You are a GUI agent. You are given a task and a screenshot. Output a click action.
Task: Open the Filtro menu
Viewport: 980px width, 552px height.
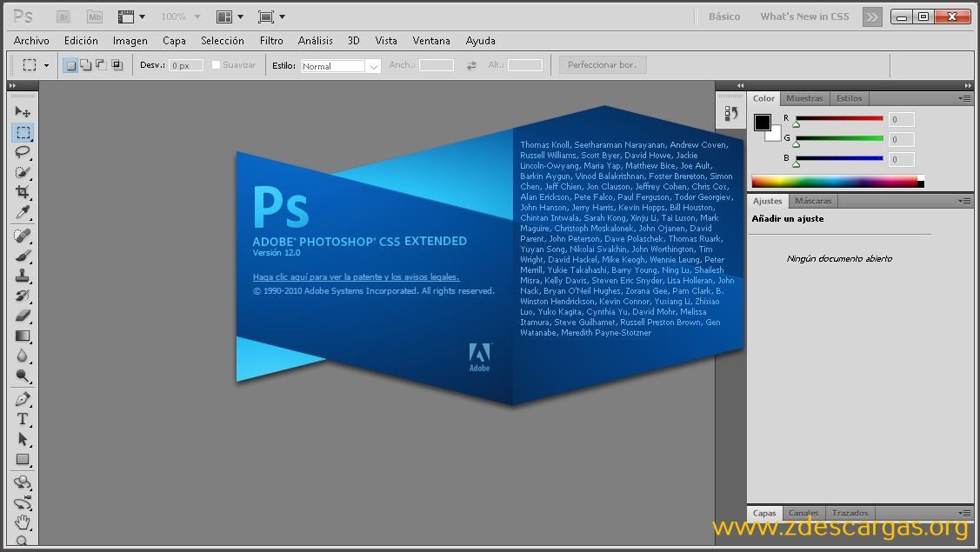coord(271,41)
